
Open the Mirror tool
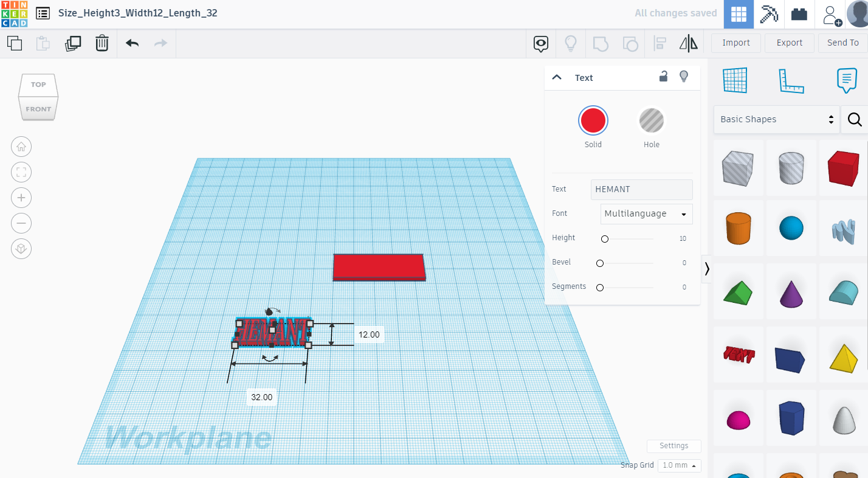pos(689,43)
